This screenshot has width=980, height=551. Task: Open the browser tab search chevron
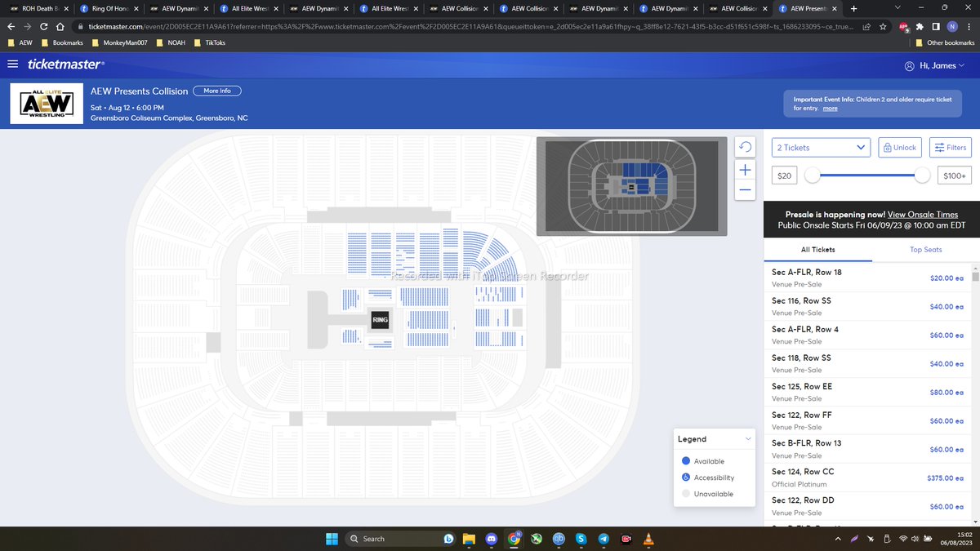pyautogui.click(x=898, y=7)
